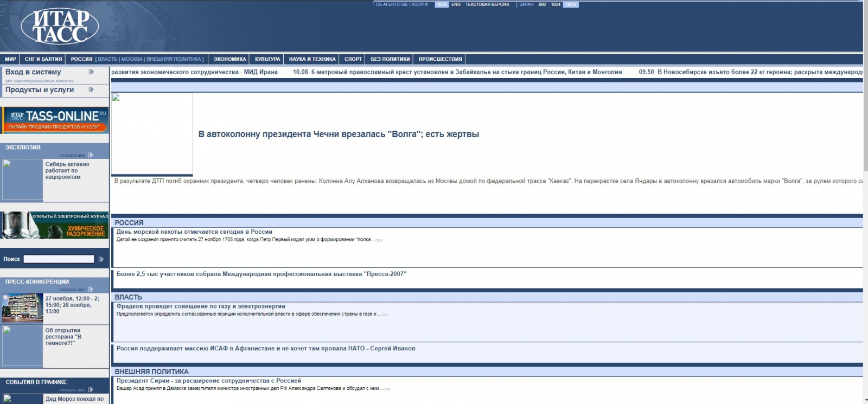This screenshot has width=868, height=404.
Task: Select ВНЕШНЯЯ ПОЛИТИКА subsection in the nav bar
Action: 174,59
